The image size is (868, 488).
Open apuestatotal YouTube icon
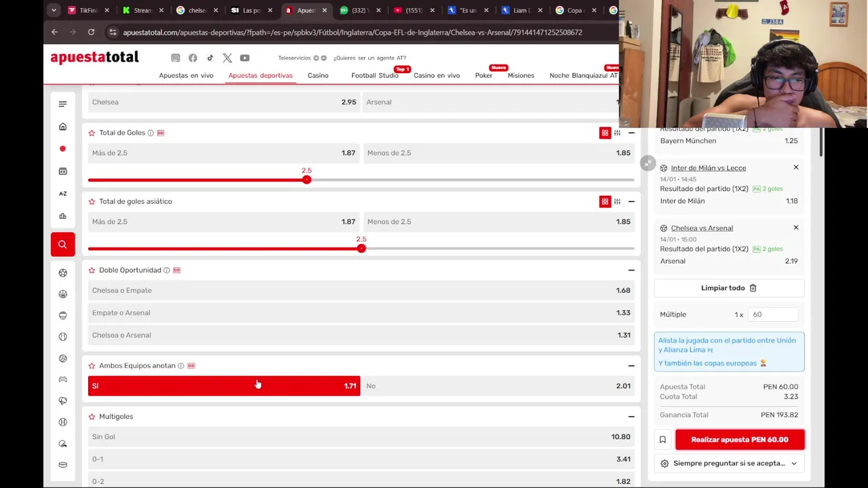(x=245, y=58)
